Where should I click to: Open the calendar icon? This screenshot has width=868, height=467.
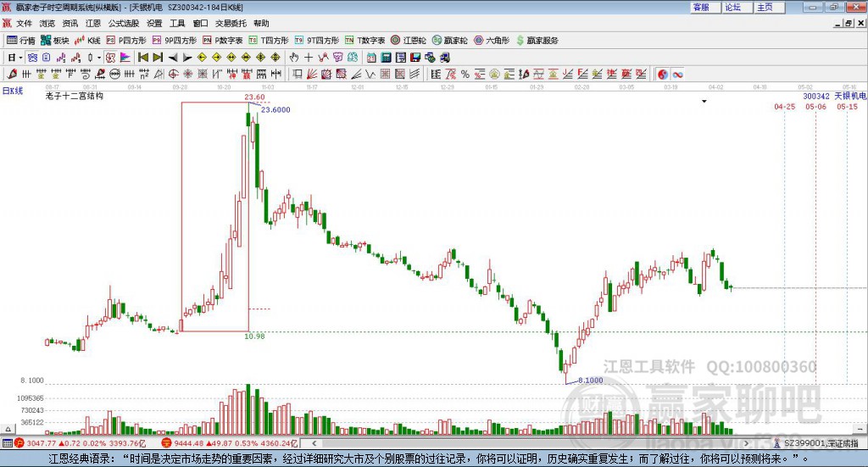pos(371,58)
